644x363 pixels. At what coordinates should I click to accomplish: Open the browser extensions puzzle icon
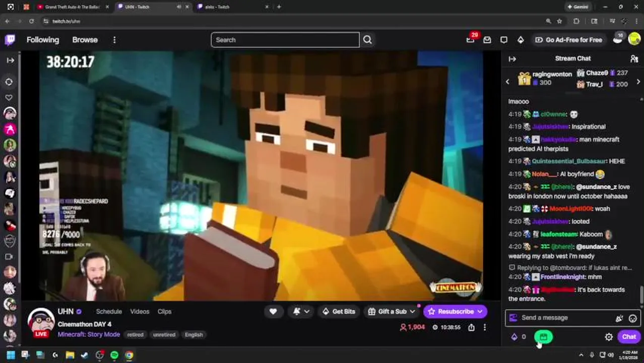click(576, 21)
